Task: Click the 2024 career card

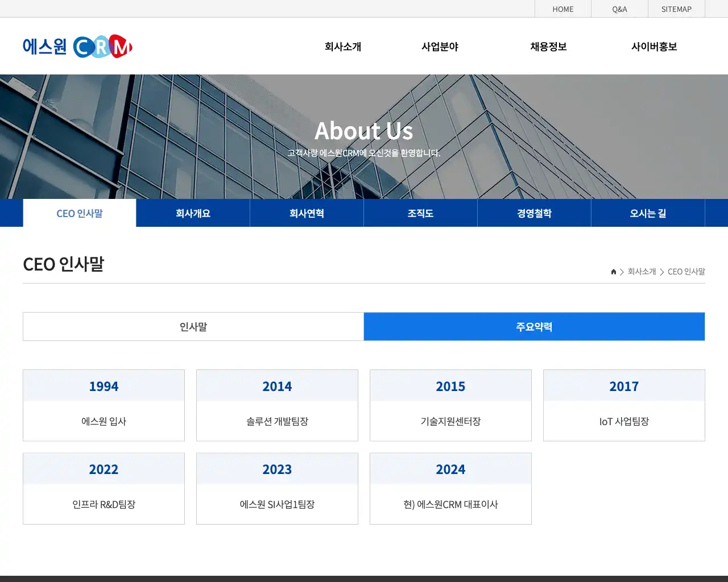Action: coord(450,488)
